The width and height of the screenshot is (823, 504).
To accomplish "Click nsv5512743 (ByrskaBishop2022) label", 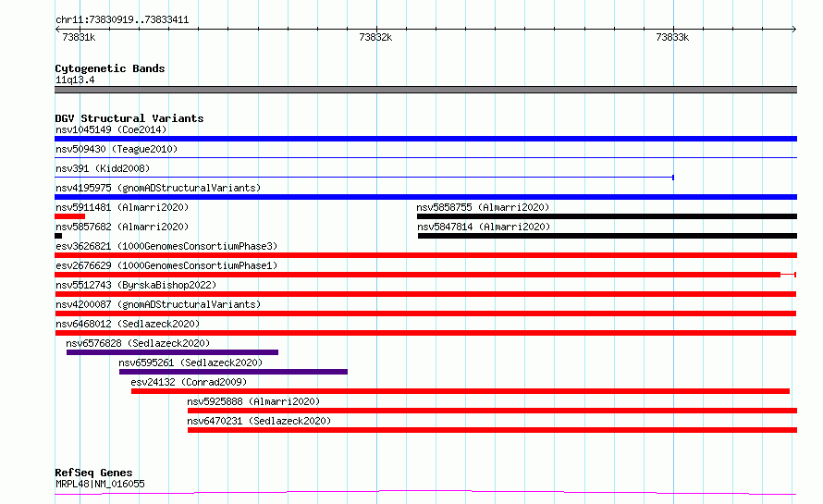I will tap(136, 285).
